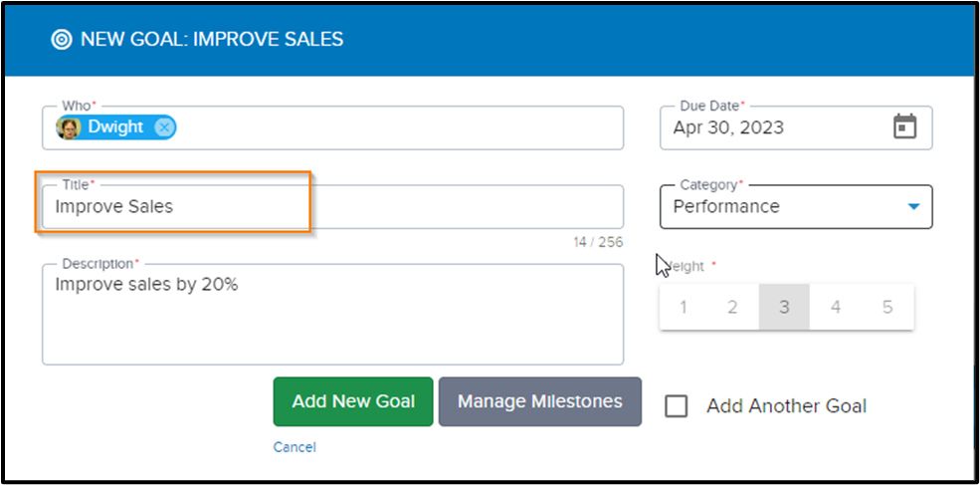Image resolution: width=980 pixels, height=485 pixels.
Task: Click the Dwight name chip
Action: point(115,127)
